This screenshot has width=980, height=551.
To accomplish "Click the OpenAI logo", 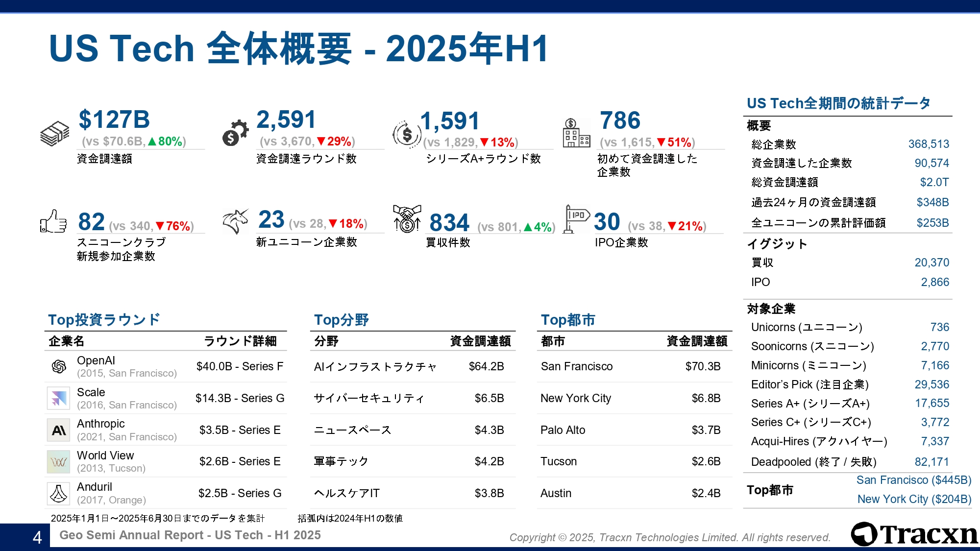I will (x=59, y=366).
